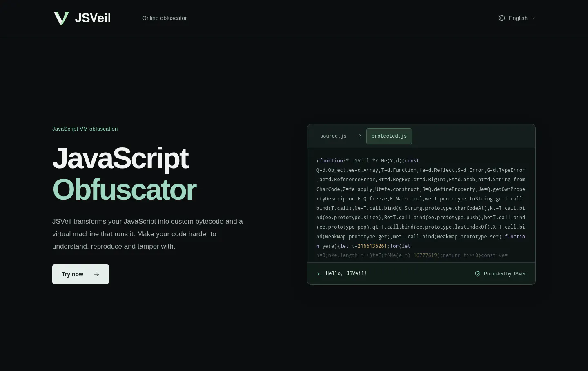Click the terminal prompt icon before Hello, JSVeil!
Image resolution: width=588 pixels, height=371 pixels.
[319, 274]
